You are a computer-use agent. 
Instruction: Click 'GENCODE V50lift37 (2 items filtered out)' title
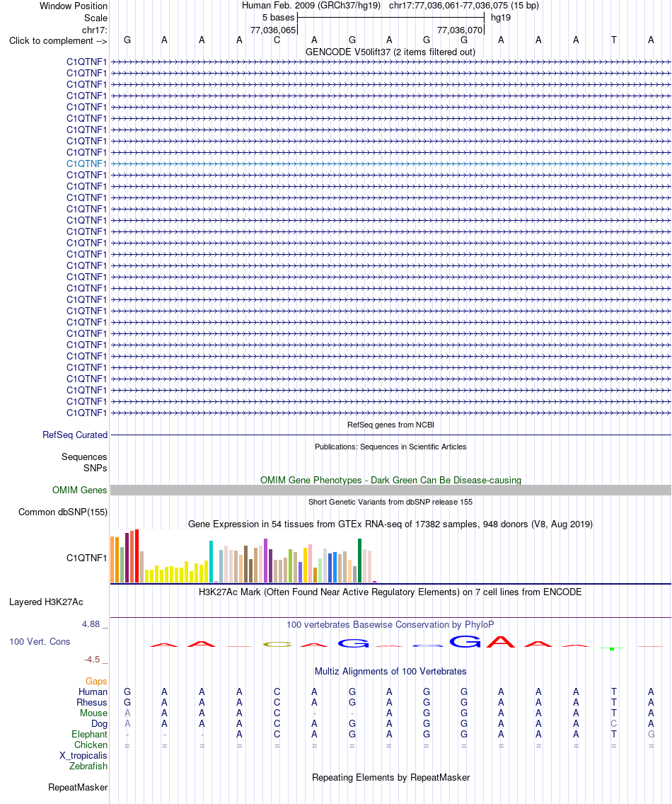(390, 52)
